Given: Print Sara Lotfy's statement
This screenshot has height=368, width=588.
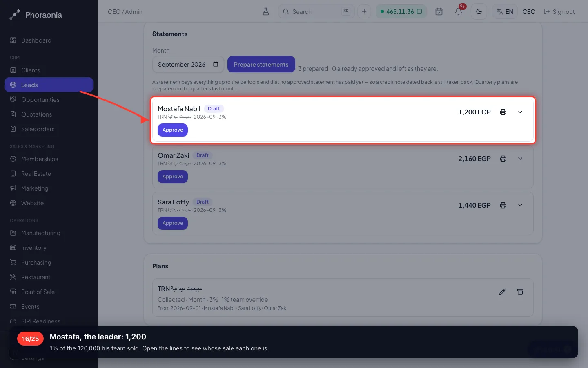Looking at the screenshot, I should (x=503, y=205).
